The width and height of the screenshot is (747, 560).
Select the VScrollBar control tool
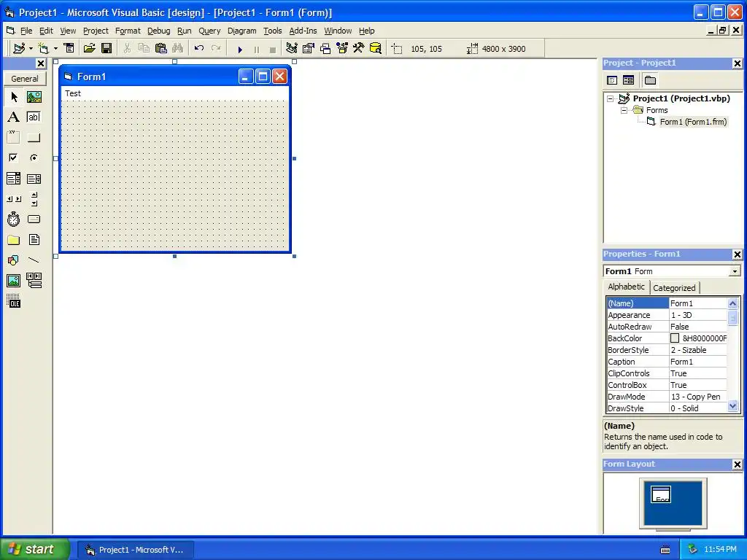click(x=34, y=199)
